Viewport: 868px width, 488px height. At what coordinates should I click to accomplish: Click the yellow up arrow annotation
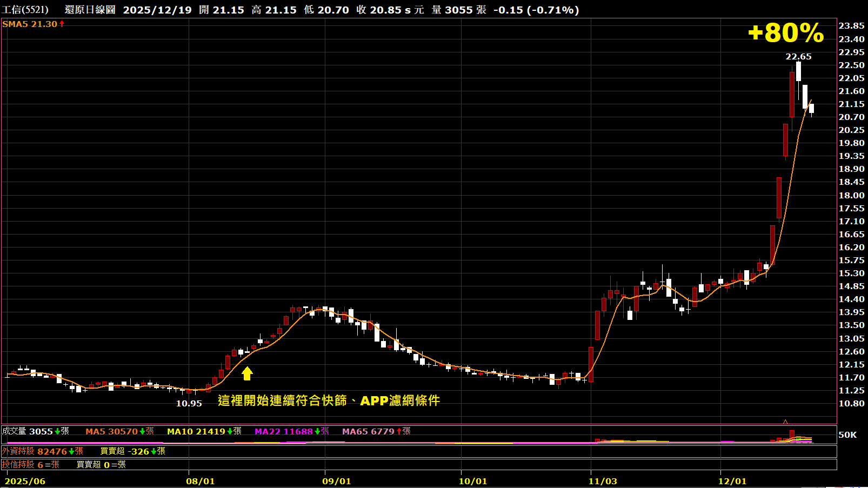(x=247, y=373)
